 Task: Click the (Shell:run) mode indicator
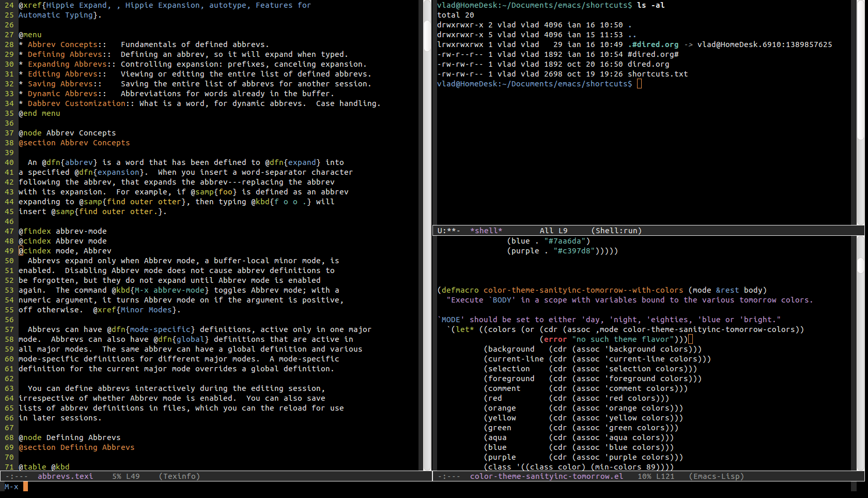[616, 231]
